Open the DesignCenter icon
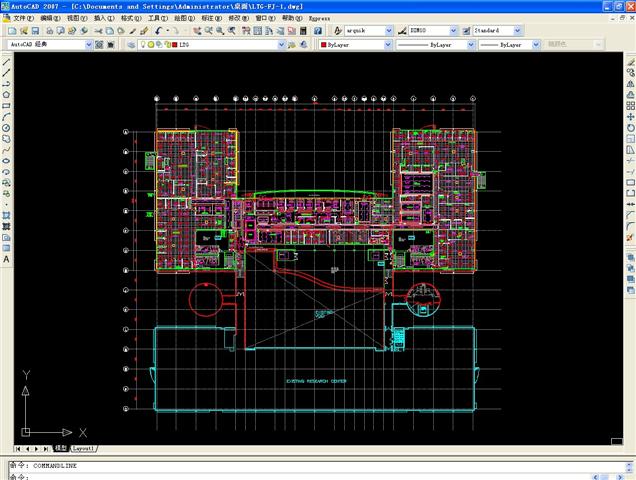636x480 pixels. pos(258,31)
